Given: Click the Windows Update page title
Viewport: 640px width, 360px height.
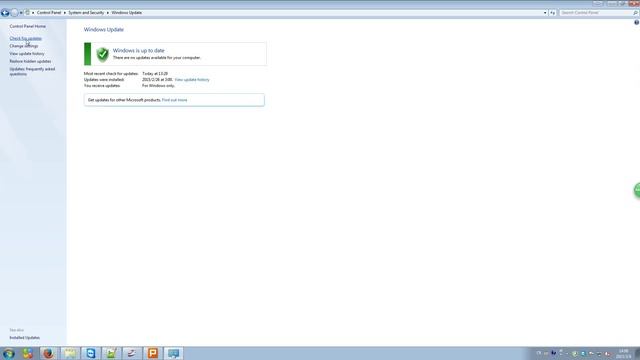Looking at the screenshot, I should [104, 29].
